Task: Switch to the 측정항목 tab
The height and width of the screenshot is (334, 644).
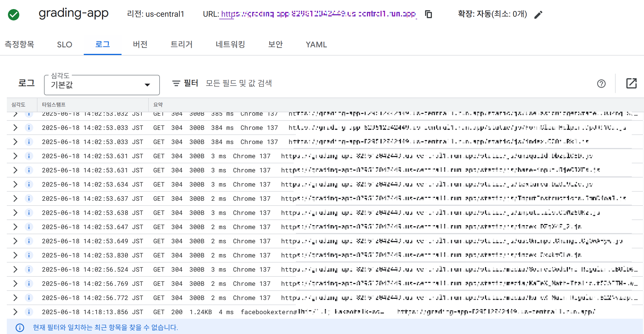Action: 19,45
